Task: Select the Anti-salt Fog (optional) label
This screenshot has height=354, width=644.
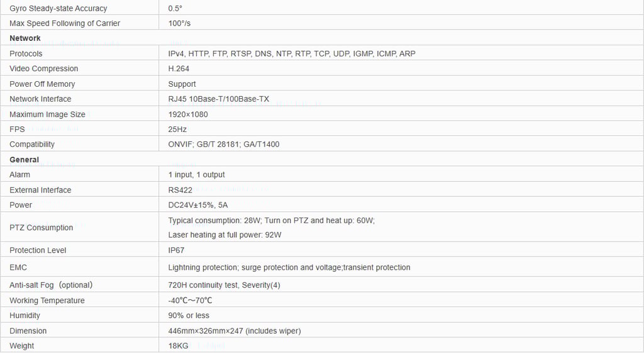Action: (52, 285)
